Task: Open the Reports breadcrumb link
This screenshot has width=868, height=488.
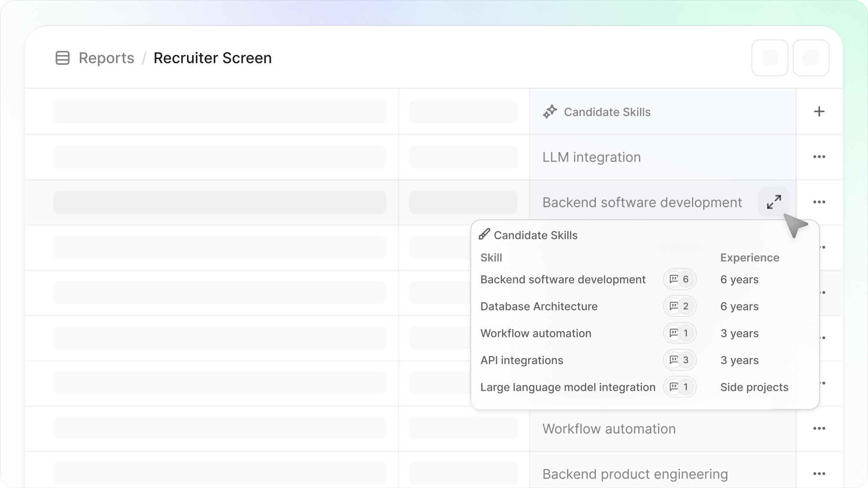Action: (x=106, y=58)
